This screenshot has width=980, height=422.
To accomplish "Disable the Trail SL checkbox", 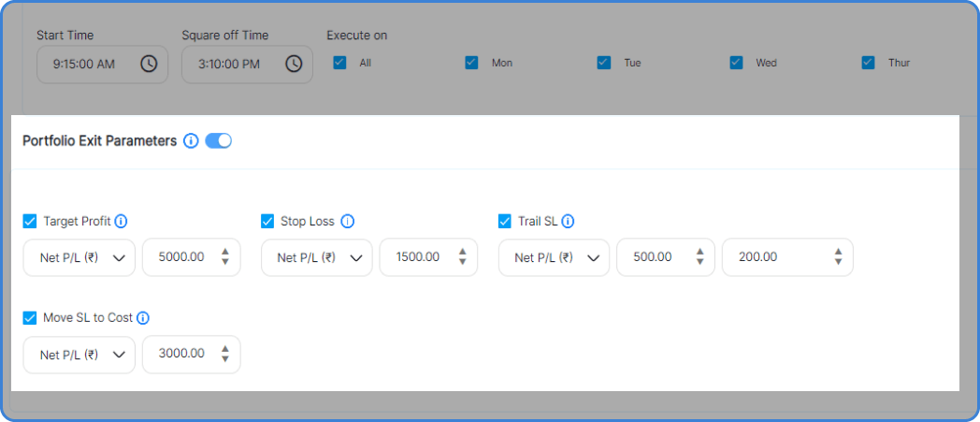I will coord(504,222).
